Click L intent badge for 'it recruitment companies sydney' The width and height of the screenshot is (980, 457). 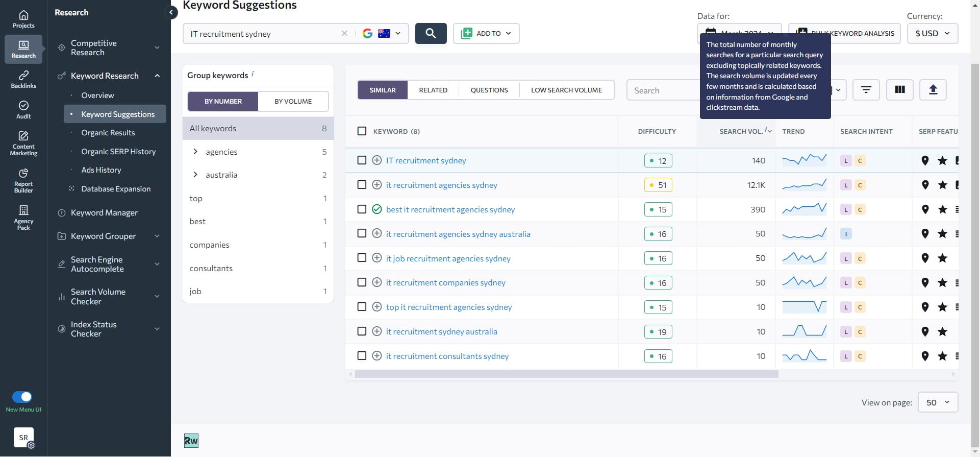coord(846,282)
